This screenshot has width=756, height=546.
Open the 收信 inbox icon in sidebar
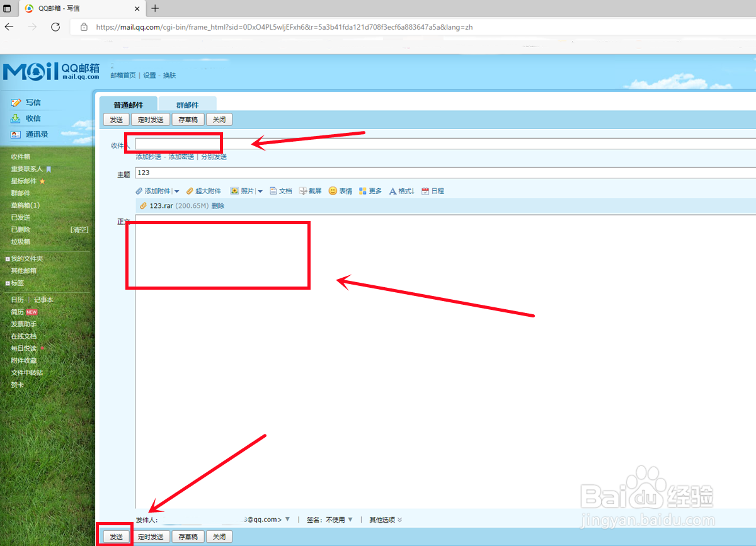point(17,118)
